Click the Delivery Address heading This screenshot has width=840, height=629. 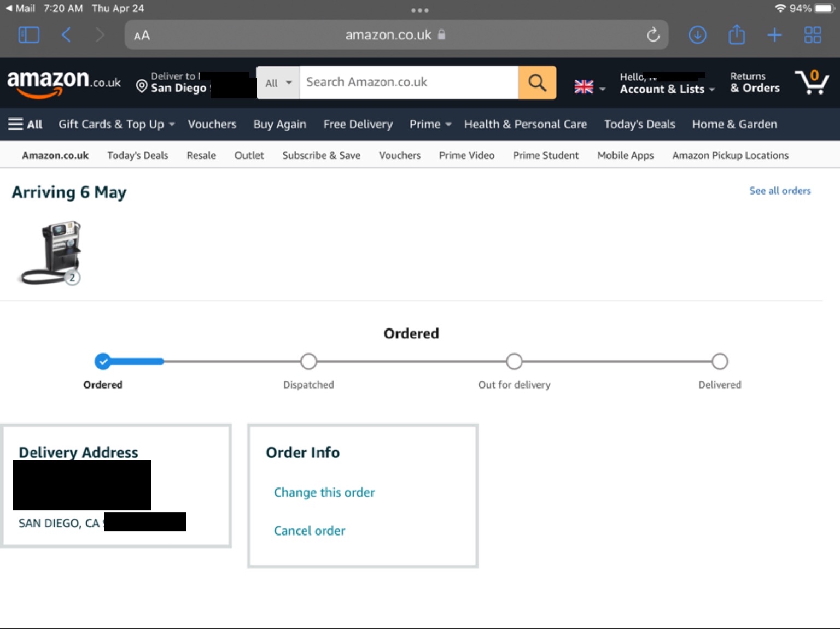[x=78, y=452]
